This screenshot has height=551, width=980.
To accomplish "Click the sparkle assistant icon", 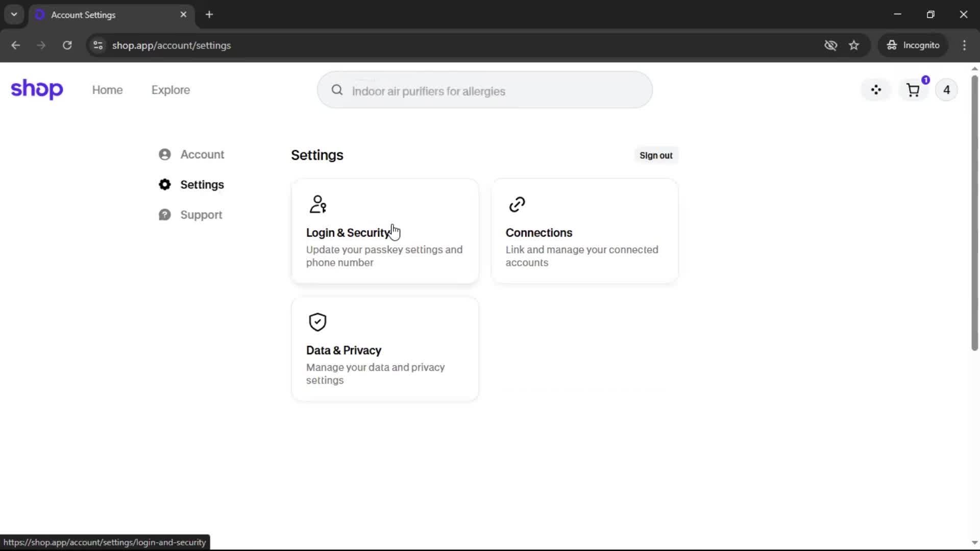I will [x=876, y=90].
